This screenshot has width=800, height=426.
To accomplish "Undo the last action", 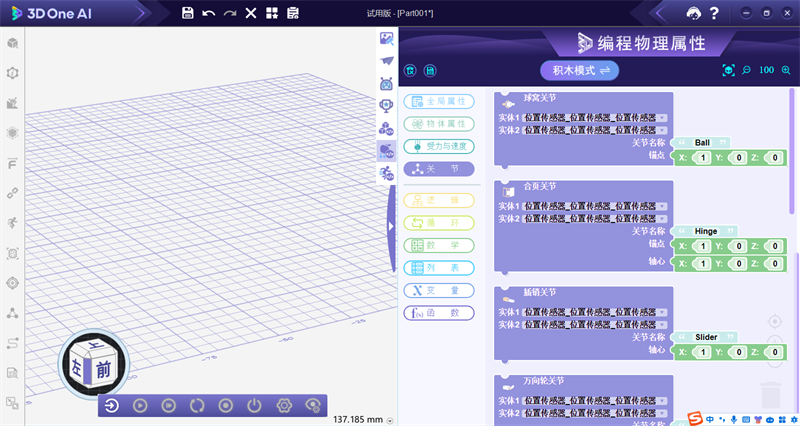I will (x=208, y=13).
